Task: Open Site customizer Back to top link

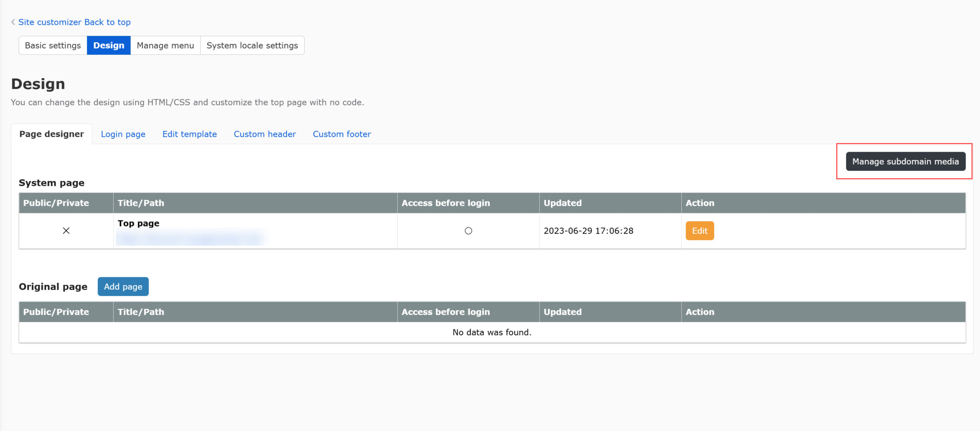Action: pyautogui.click(x=74, y=22)
